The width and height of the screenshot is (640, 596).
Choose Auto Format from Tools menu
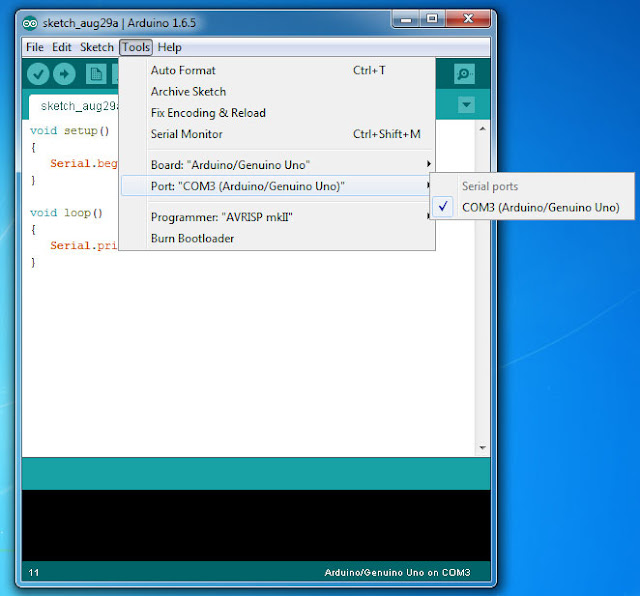[277, 70]
